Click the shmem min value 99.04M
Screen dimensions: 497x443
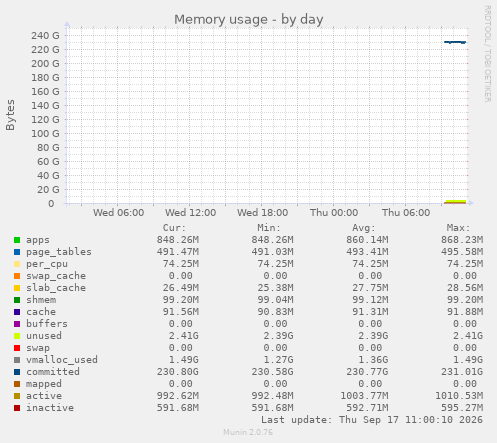275,300
